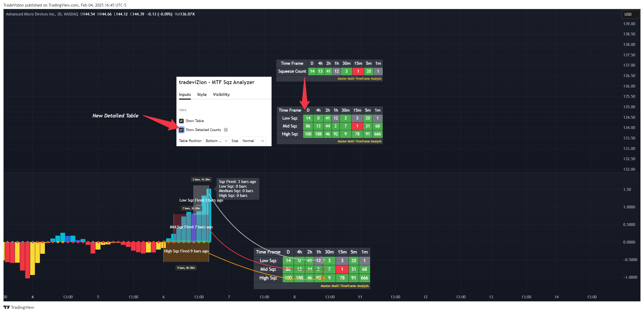Uncheck the Show Table checkbox

pos(181,121)
